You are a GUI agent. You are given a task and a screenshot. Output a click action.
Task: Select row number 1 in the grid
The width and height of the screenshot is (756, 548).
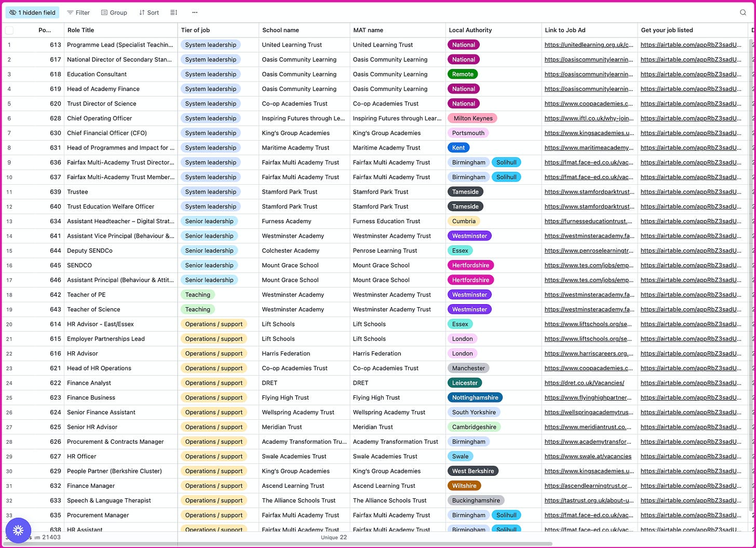tap(9, 45)
